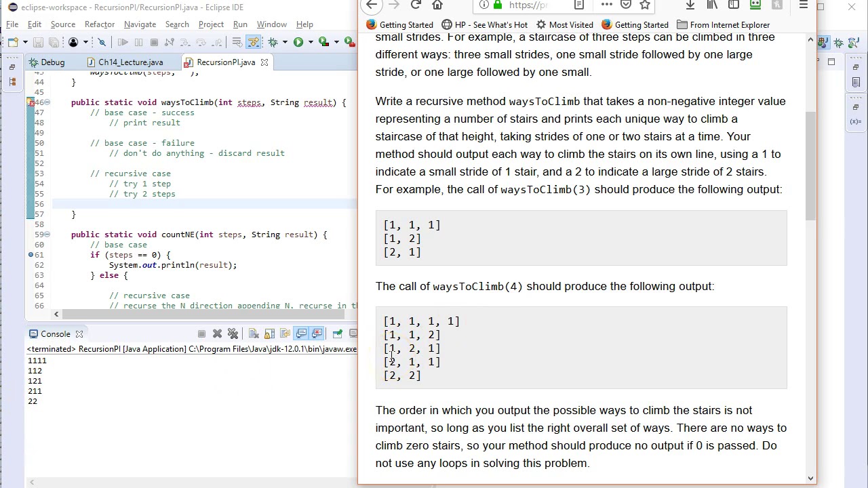Click the breakpoint marker on line 61
The height and width of the screenshot is (488, 868).
31,255
